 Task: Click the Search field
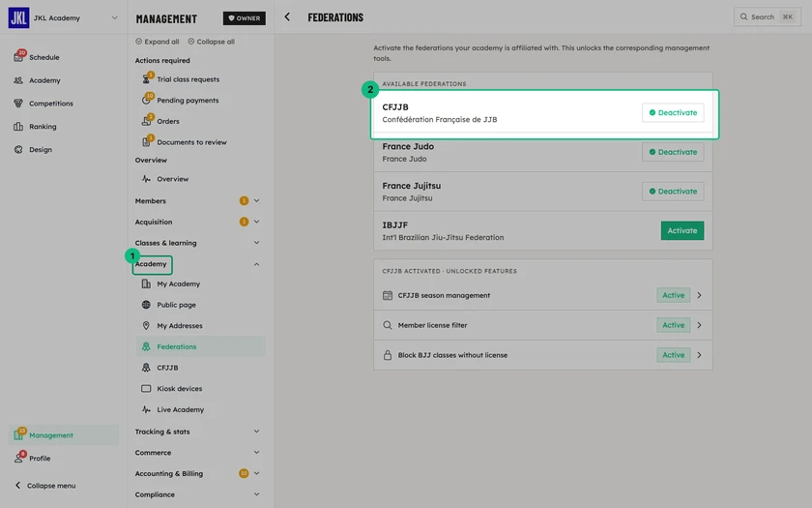click(767, 16)
